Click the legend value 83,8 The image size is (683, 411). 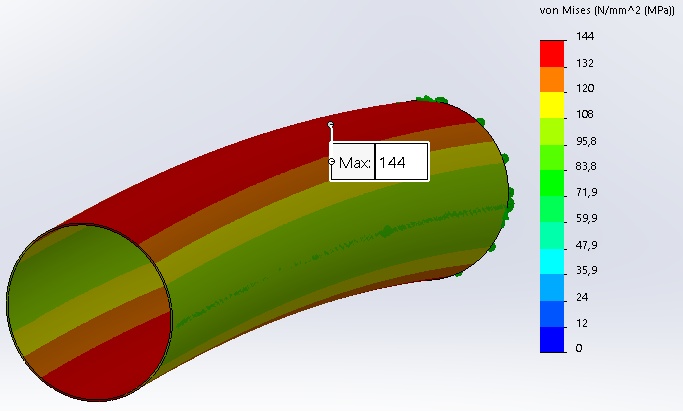[x=586, y=166]
